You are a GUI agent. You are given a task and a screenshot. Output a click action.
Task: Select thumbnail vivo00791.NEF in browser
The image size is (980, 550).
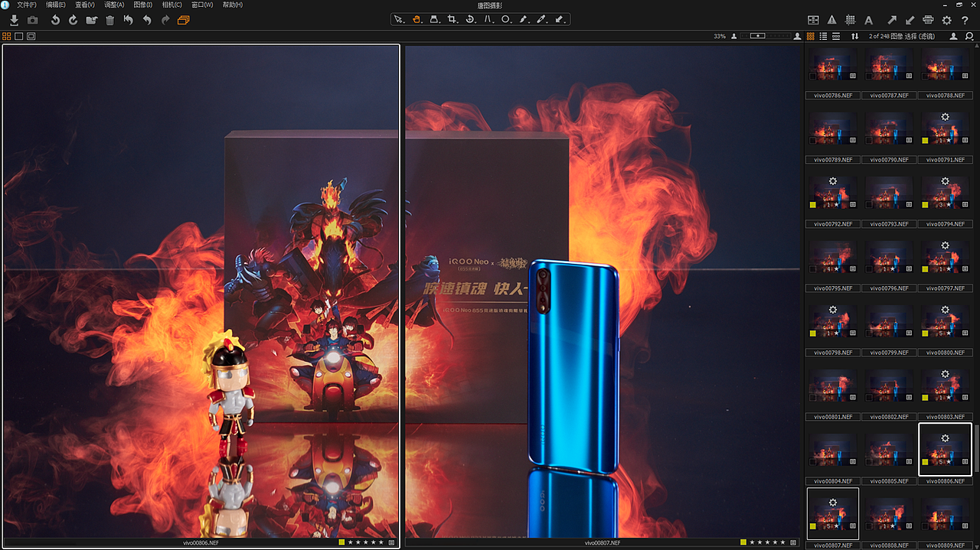945,127
